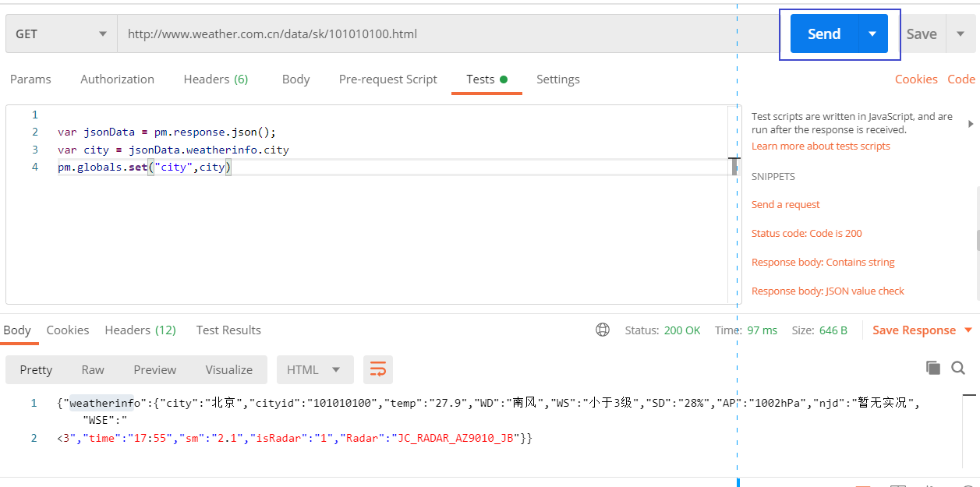Open the Save Response dropdown
The width and height of the screenshot is (980, 487).
922,330
